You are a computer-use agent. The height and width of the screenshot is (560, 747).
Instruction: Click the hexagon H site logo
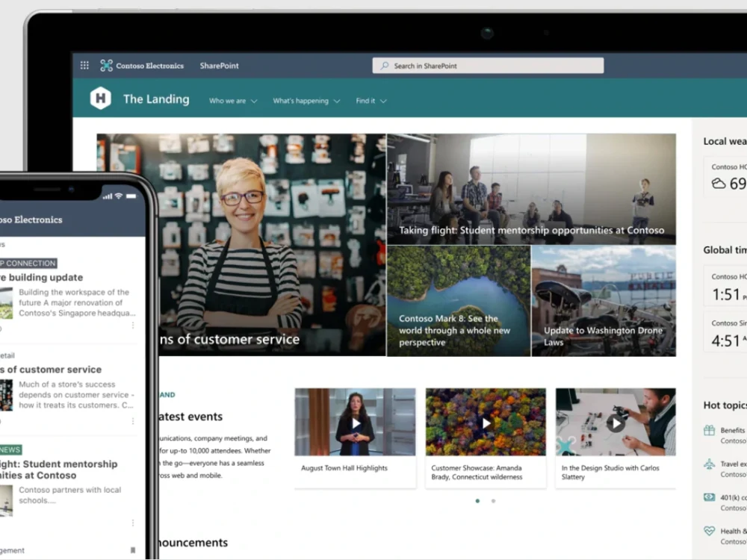click(101, 98)
